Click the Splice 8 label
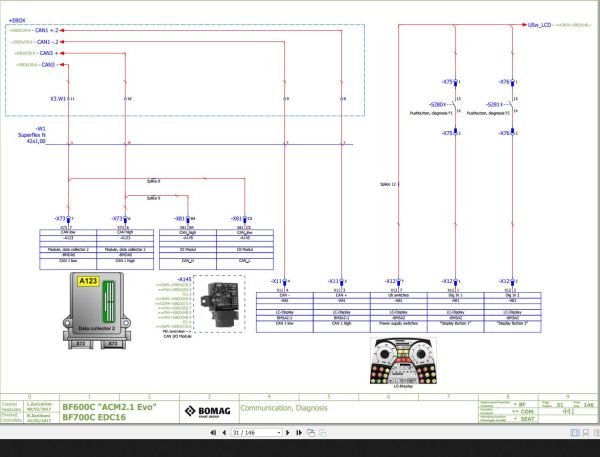The width and height of the screenshot is (600, 457). 153,181
